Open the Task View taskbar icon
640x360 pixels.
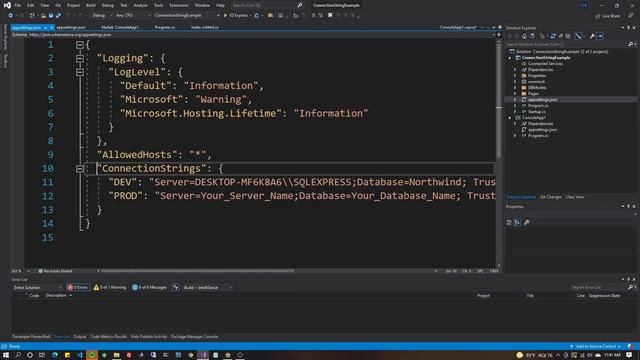(42, 355)
